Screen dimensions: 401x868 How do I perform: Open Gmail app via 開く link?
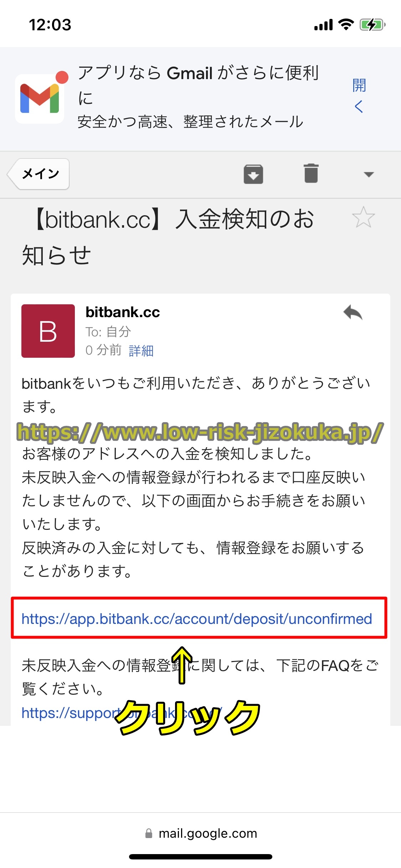359,95
